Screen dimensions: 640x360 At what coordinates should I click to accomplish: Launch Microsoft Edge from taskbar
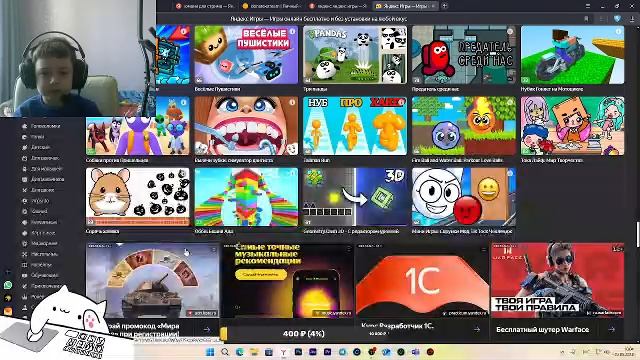(240, 352)
